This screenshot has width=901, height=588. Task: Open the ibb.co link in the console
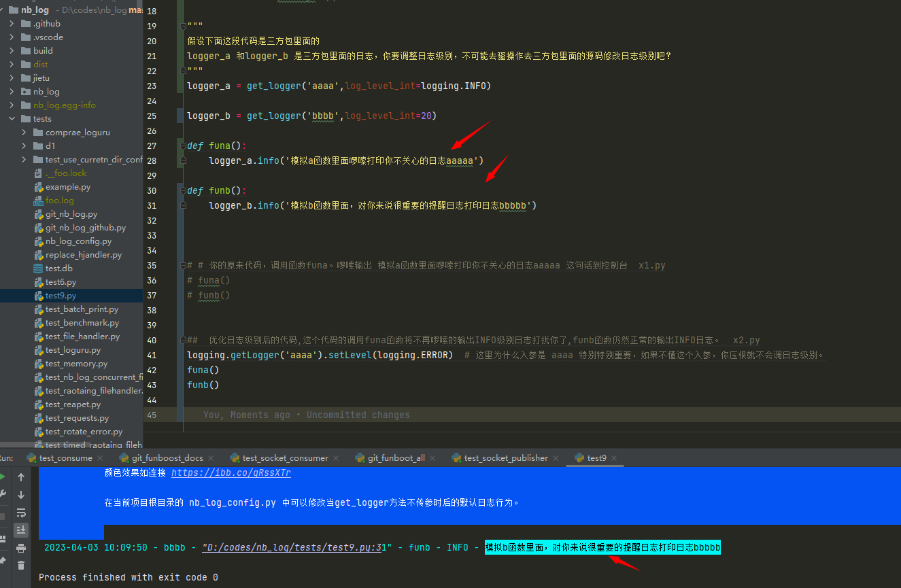coord(231,473)
